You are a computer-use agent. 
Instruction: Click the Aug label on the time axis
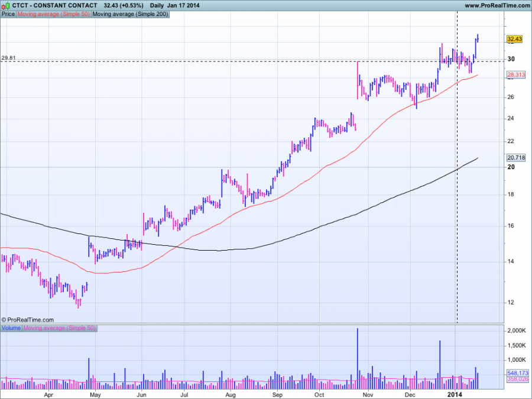point(231,395)
